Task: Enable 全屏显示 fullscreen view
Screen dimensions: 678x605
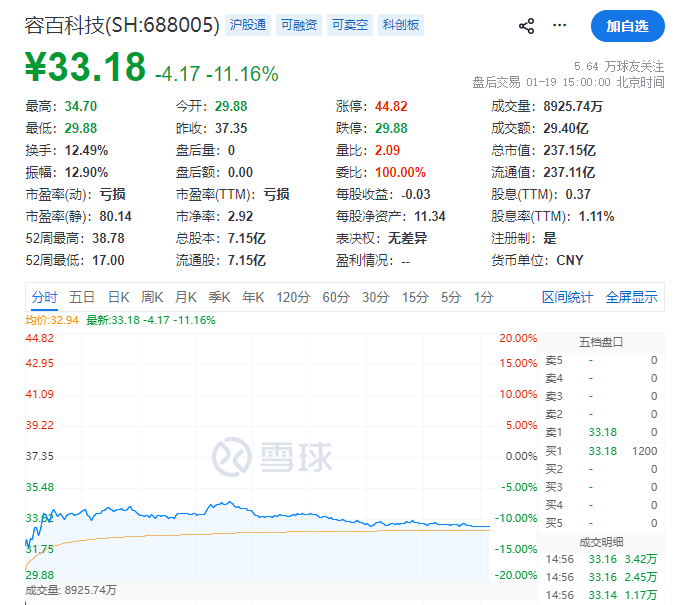Action: point(631,297)
